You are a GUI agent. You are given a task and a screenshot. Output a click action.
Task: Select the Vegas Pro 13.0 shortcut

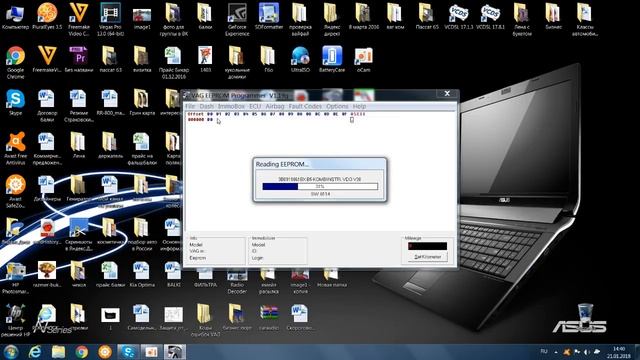pyautogui.click(x=110, y=19)
